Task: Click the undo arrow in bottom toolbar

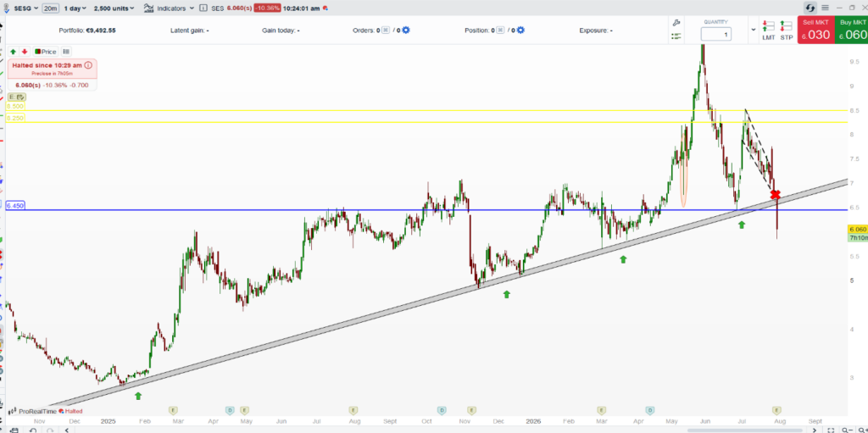Action: tap(33, 430)
